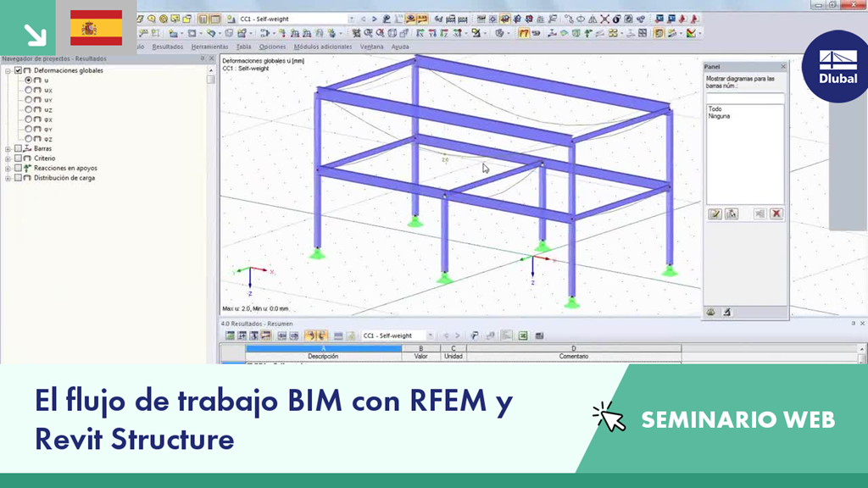Open the Resultados menu

(x=167, y=47)
